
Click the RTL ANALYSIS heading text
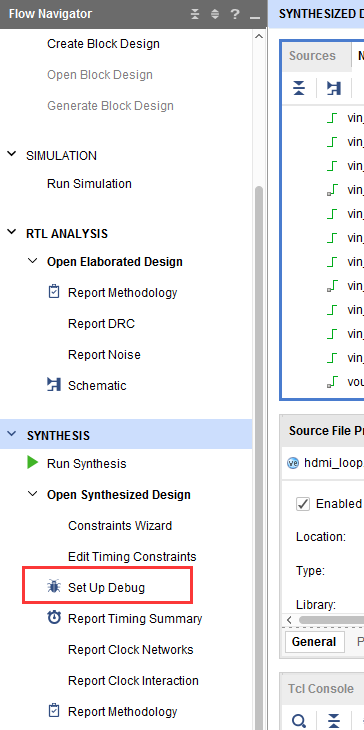[67, 233]
